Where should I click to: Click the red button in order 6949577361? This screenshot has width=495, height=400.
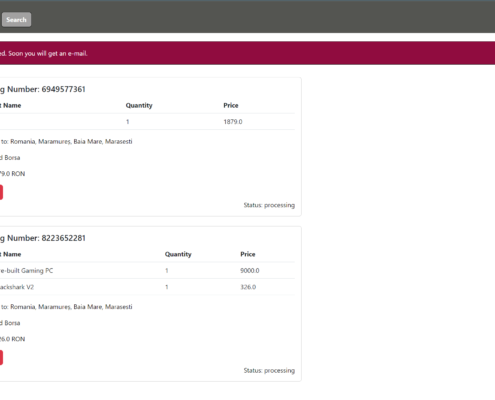coord(1,192)
